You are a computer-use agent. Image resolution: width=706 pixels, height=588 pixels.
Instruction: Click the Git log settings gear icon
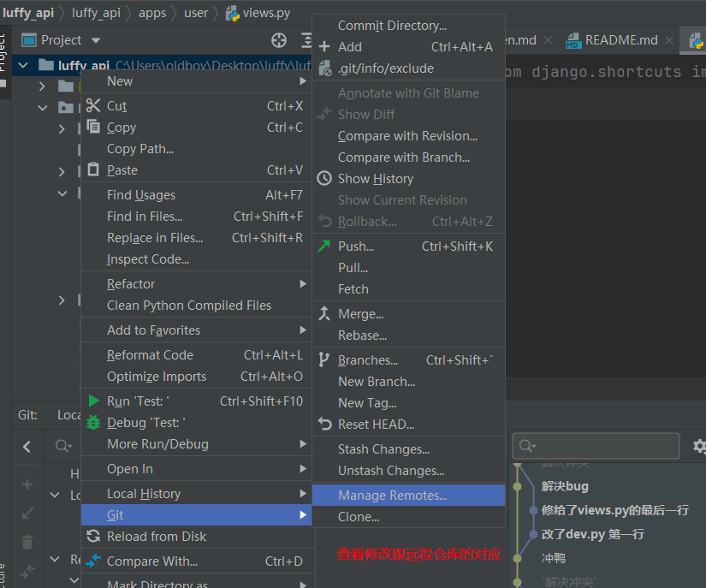pyautogui.click(x=699, y=446)
